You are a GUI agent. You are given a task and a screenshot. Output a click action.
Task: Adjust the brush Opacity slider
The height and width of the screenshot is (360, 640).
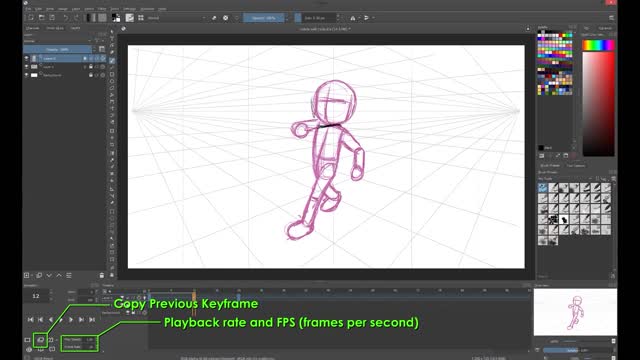[x=264, y=18]
